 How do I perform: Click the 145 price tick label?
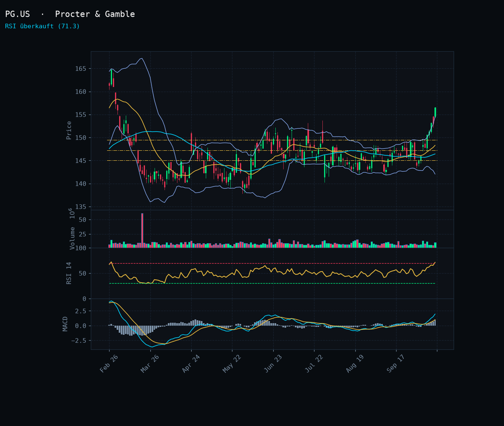(80, 161)
